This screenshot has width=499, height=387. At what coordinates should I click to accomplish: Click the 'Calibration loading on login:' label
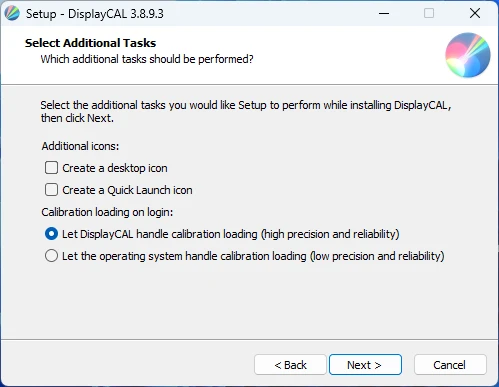(107, 212)
